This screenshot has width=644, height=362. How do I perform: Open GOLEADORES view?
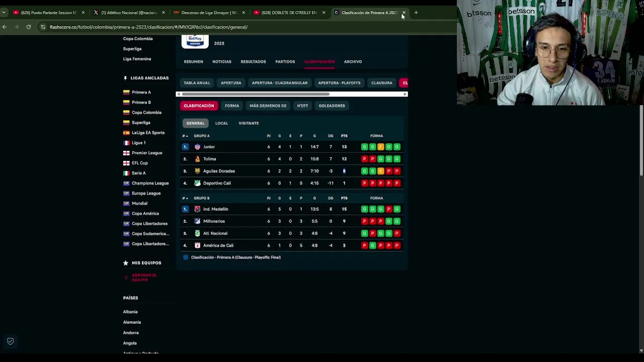[332, 106]
